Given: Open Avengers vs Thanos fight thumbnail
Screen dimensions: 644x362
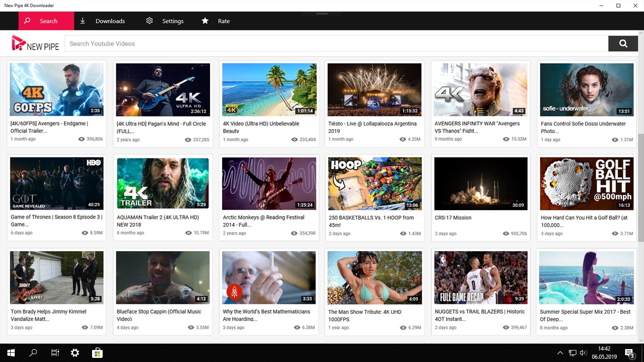Looking at the screenshot, I should (x=481, y=89).
